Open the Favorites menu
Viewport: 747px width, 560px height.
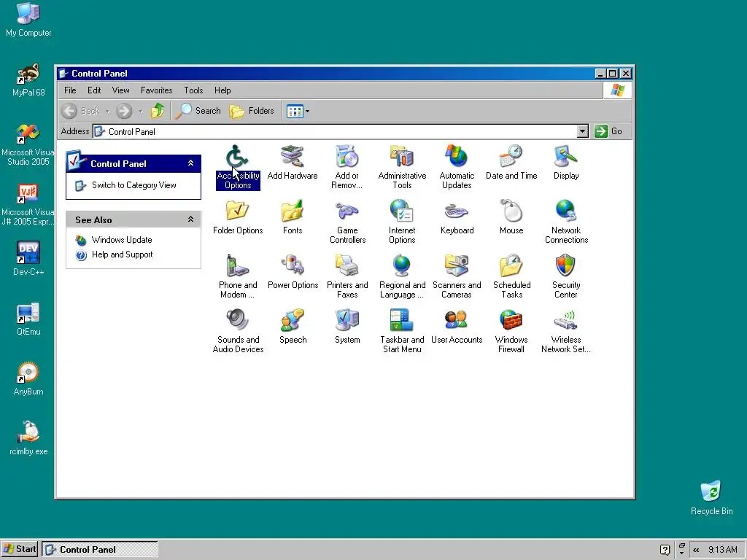coord(156,90)
